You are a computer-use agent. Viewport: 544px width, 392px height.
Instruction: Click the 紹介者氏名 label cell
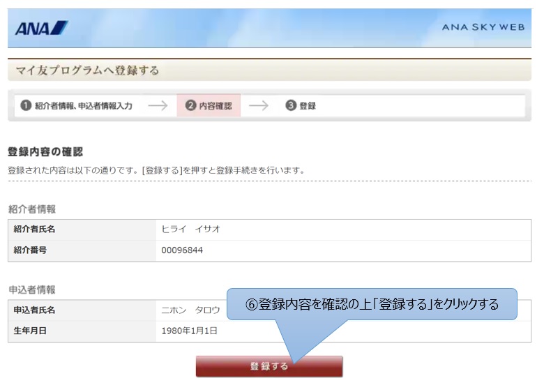click(82, 229)
